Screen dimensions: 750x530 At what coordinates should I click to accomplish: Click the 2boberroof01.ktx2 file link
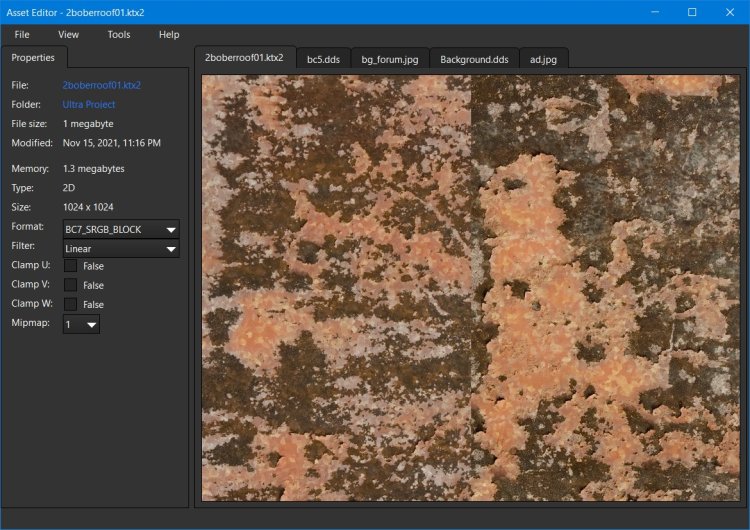click(x=101, y=85)
